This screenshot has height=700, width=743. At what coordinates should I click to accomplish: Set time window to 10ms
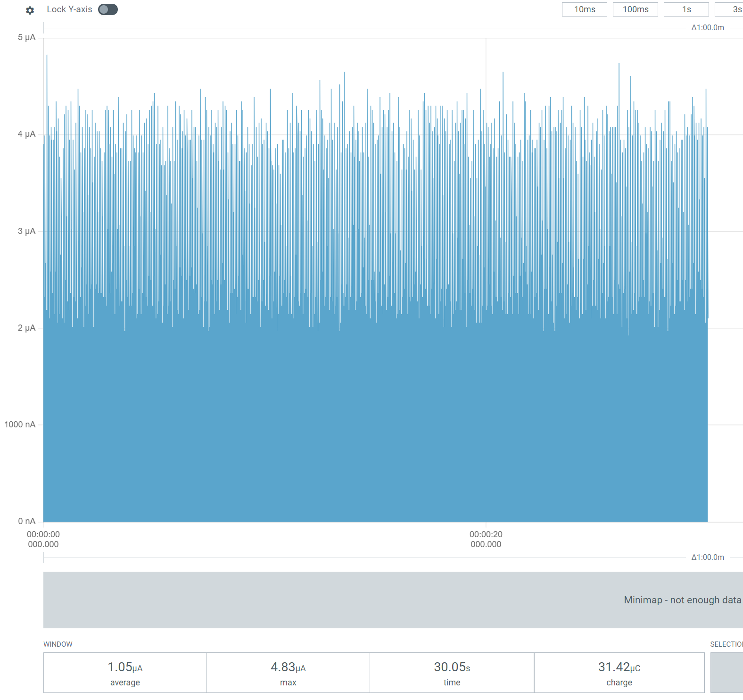584,9
